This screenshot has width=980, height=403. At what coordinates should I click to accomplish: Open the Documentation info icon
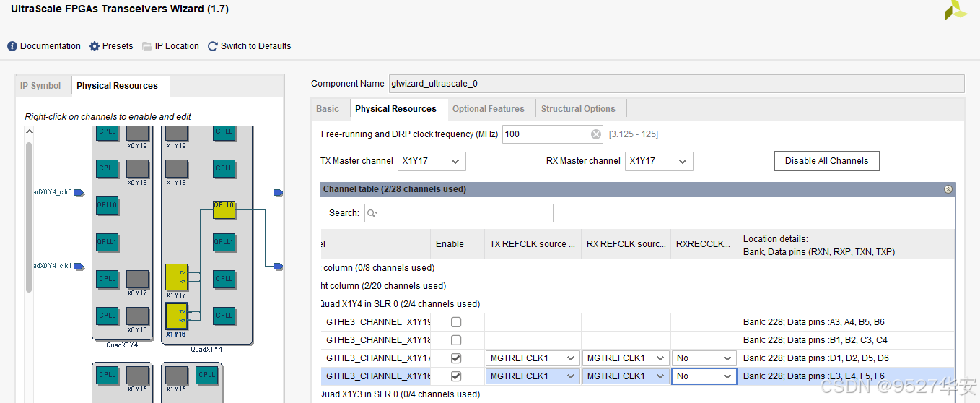pyautogui.click(x=12, y=46)
